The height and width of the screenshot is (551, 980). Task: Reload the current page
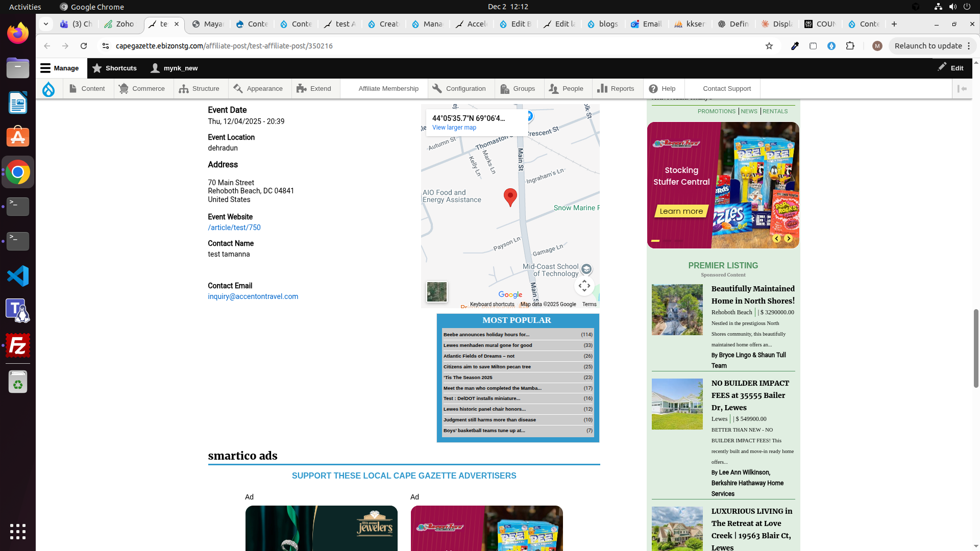(84, 46)
